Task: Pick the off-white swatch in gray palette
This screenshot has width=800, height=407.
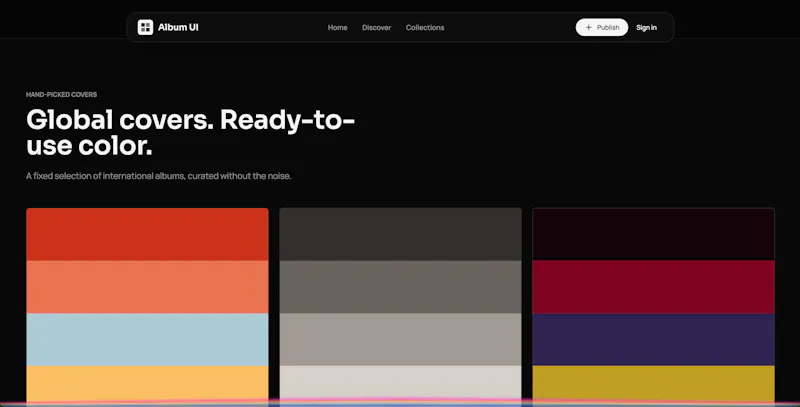Action: (401, 384)
